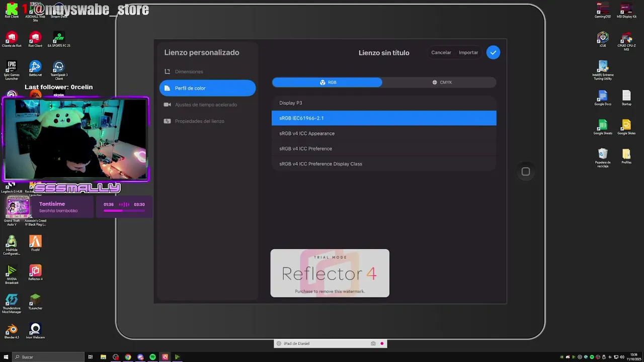Click the Lienzo sin título name field
This screenshot has height=362, width=644.
point(384,53)
